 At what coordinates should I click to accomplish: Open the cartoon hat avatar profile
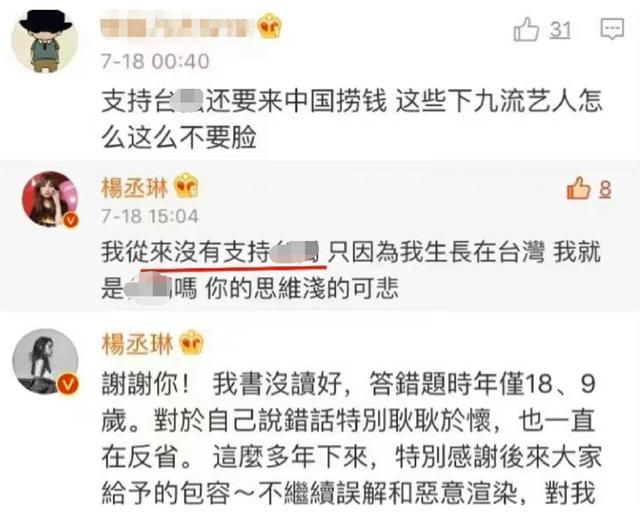coord(45,40)
